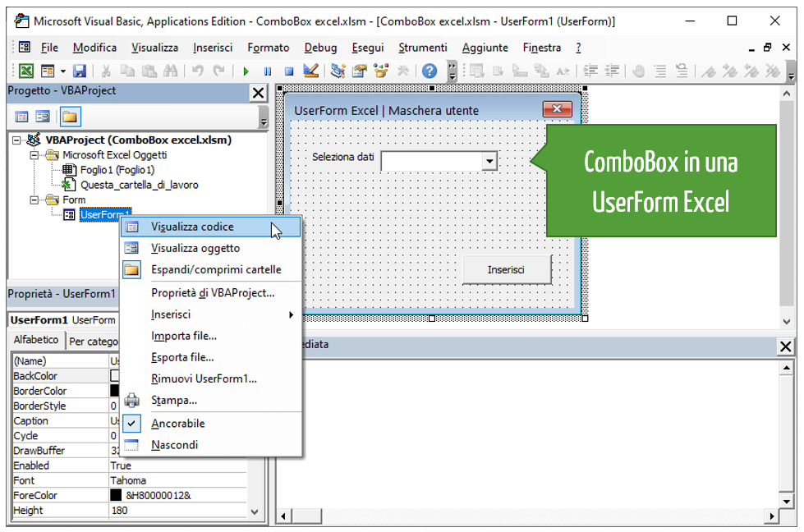The height and width of the screenshot is (532, 804).
Task: Click the Inserisci button on the UserForm
Action: click(x=507, y=269)
